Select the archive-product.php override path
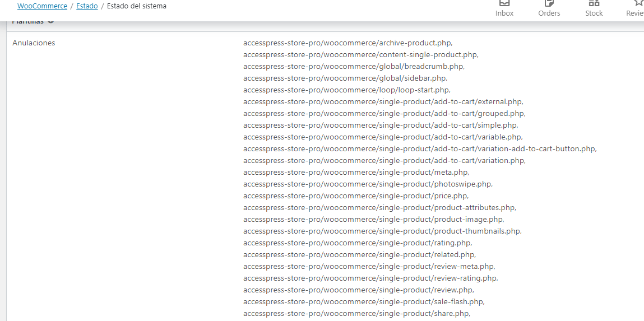Screen dimensions: 644x321 pos(348,43)
